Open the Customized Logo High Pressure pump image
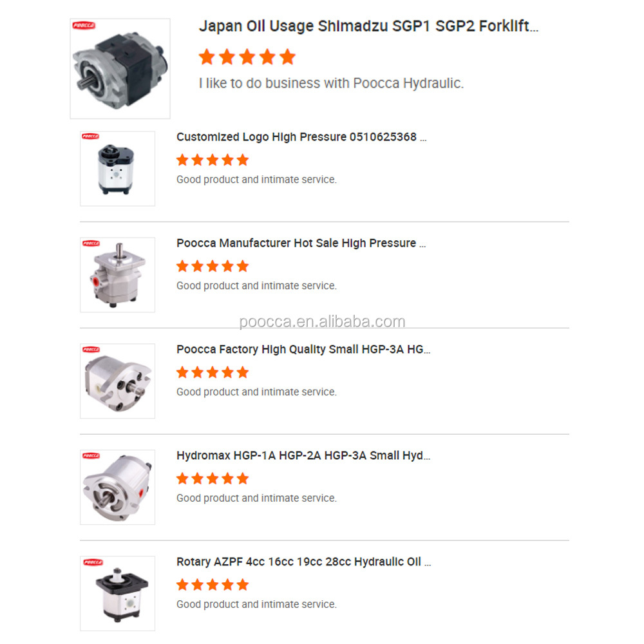The height and width of the screenshot is (644, 644). click(117, 168)
